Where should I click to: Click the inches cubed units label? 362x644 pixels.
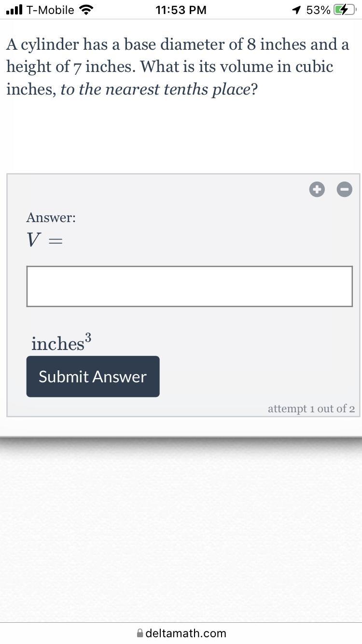[x=61, y=343]
